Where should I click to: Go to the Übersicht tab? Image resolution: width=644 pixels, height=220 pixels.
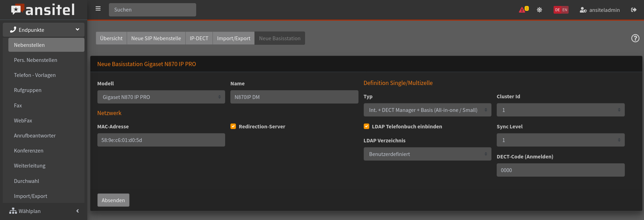(111, 38)
